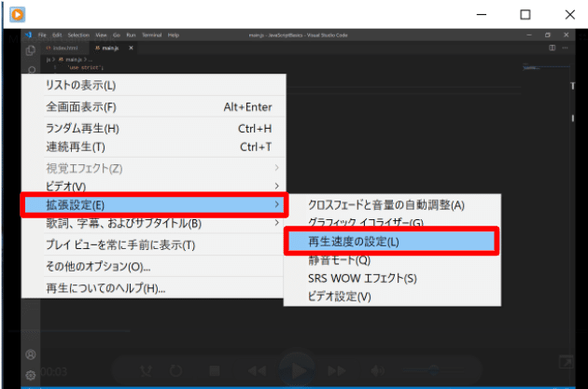Expand the 拡張設定(E) submenu

coord(154,204)
